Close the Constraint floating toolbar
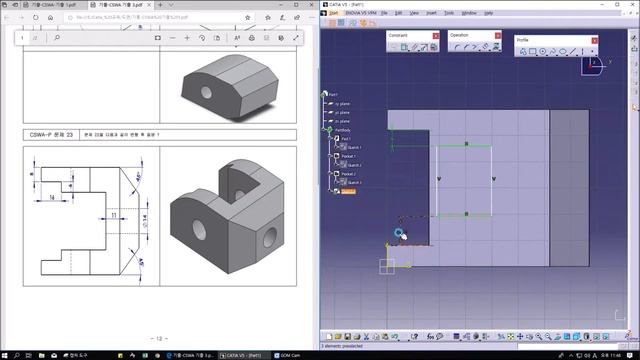This screenshot has width=640, height=360. [436, 36]
